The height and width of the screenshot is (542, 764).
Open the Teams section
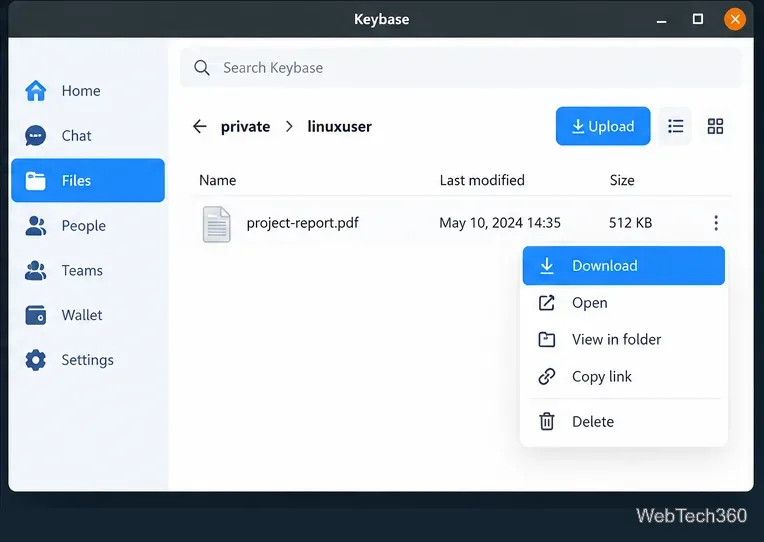(x=88, y=271)
